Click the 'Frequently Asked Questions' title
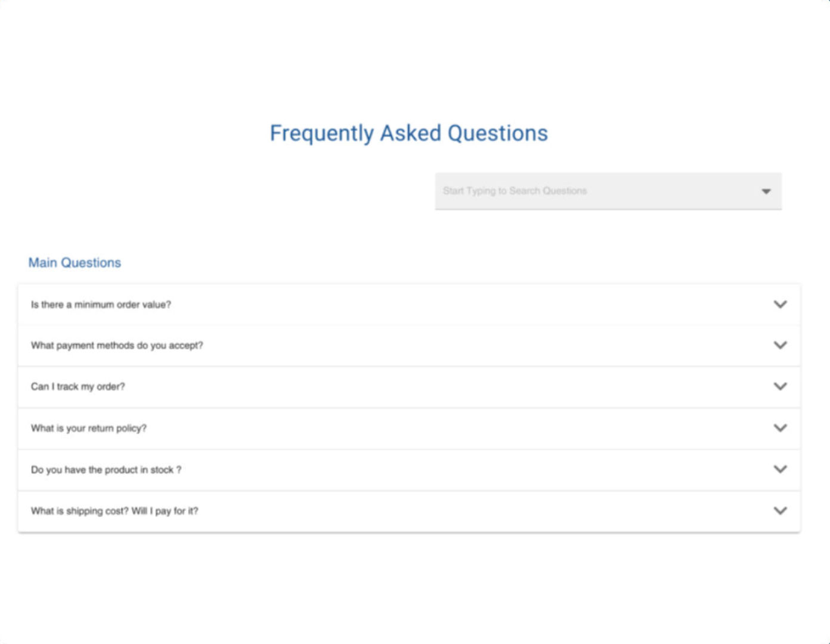Image resolution: width=830 pixels, height=644 pixels. [409, 133]
